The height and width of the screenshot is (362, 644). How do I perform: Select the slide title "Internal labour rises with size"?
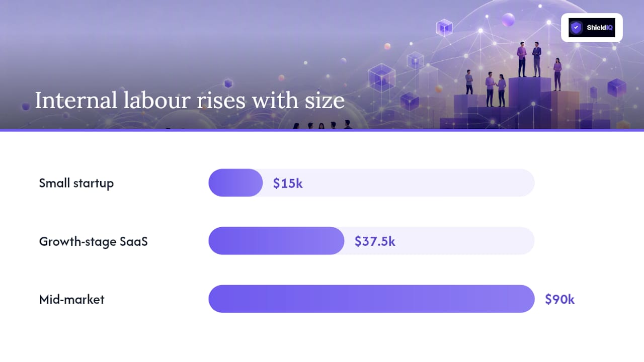pos(190,100)
